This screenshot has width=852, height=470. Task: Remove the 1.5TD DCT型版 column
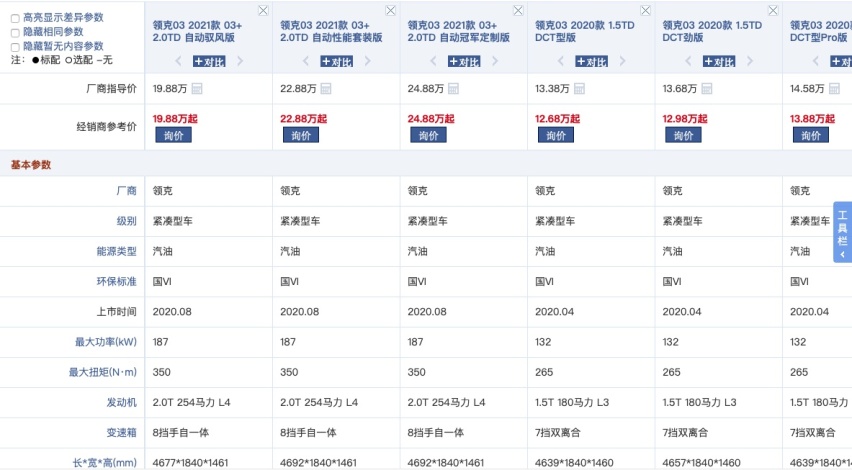tap(645, 10)
